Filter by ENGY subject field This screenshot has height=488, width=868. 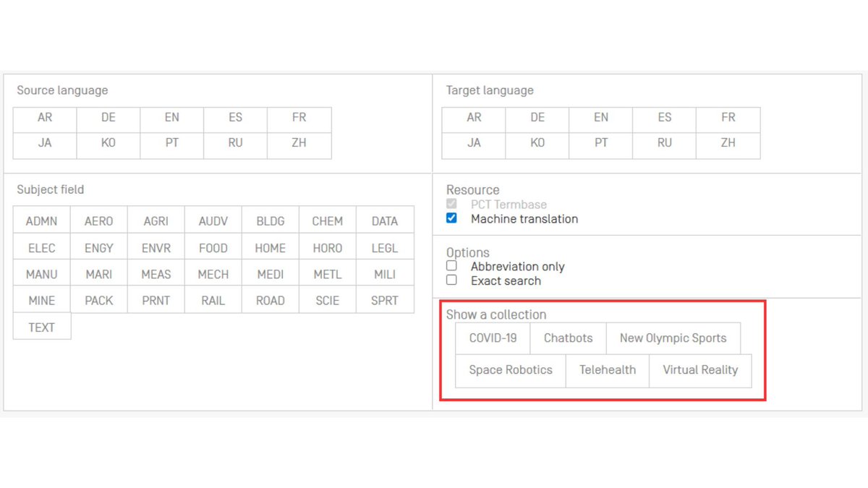click(98, 247)
